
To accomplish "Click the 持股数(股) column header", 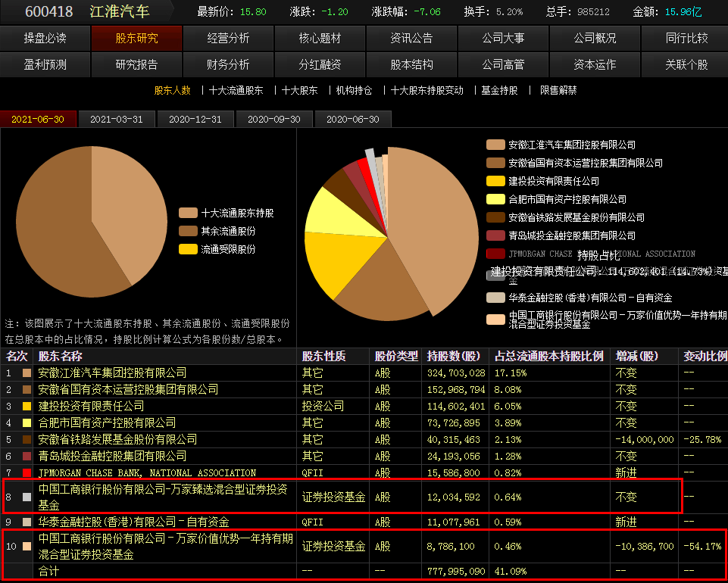I will pos(455,357).
